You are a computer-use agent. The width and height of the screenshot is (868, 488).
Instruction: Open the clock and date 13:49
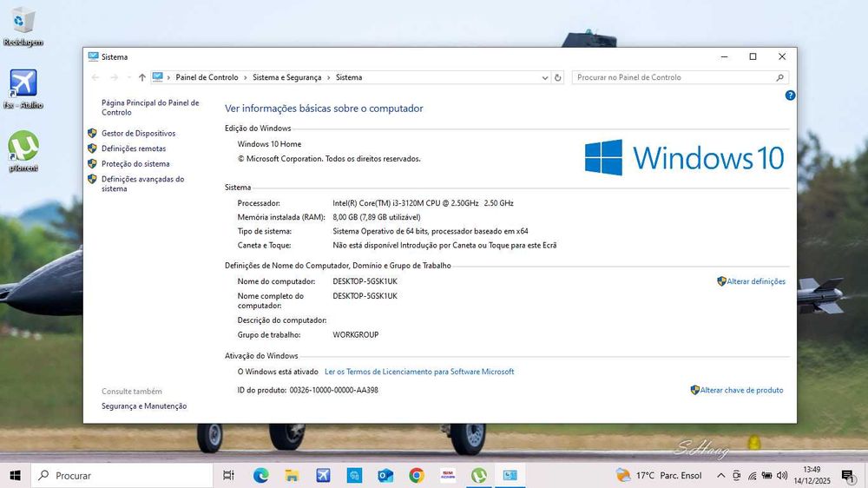pos(813,475)
